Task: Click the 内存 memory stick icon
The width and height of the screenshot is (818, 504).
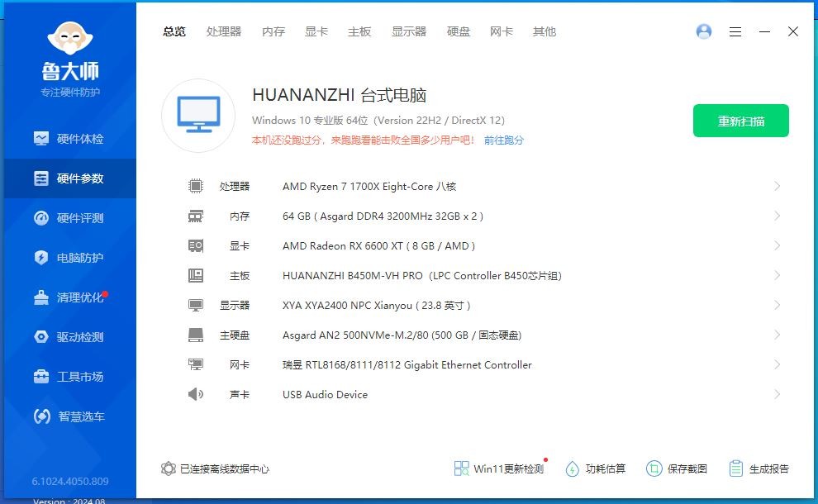Action: [196, 216]
